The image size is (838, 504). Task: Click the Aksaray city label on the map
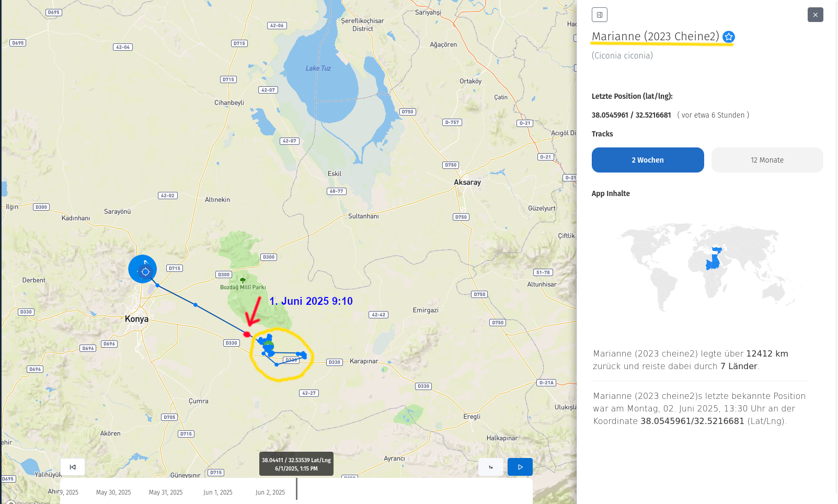tap(467, 182)
